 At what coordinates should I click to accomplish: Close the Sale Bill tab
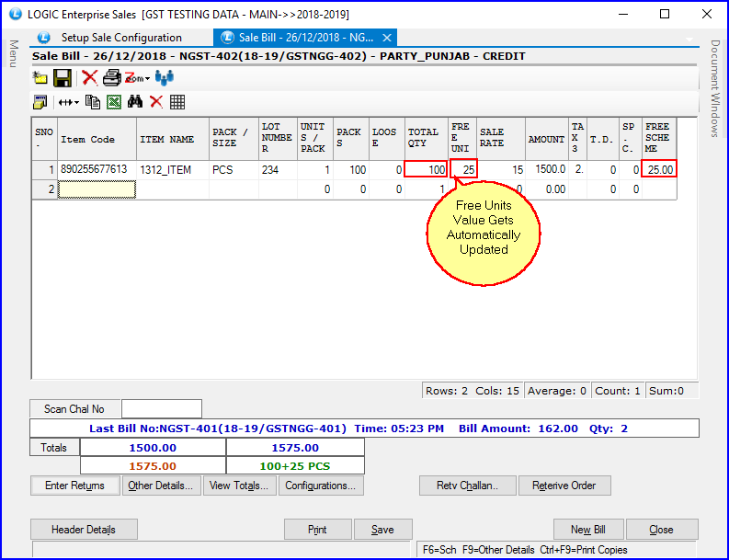coord(387,38)
